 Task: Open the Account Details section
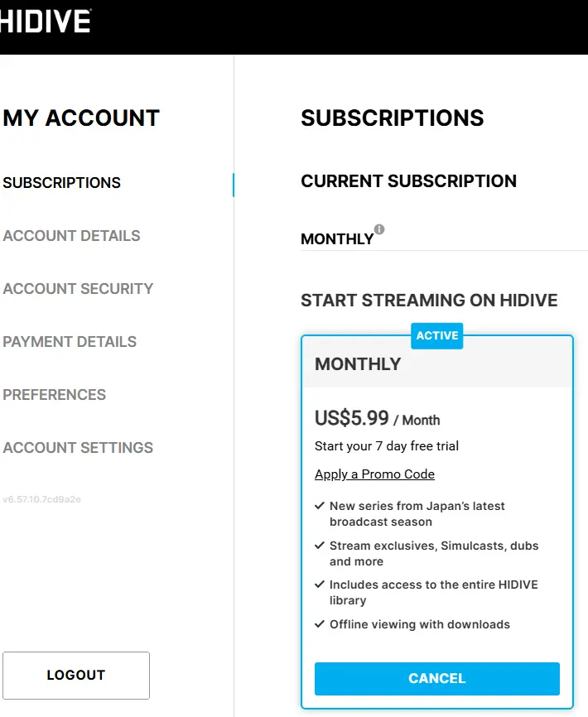71,236
